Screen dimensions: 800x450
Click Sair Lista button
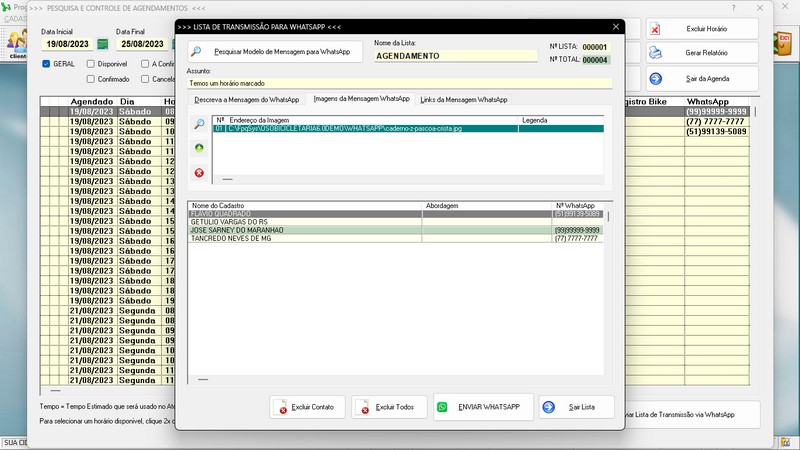coord(577,407)
